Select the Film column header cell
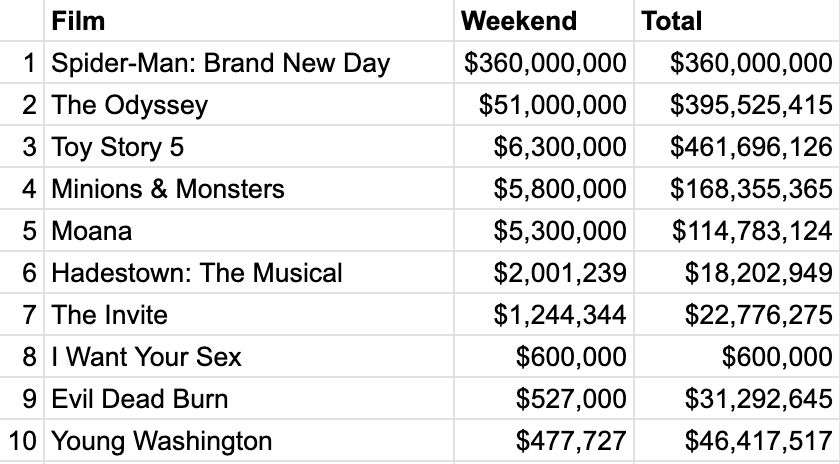The height and width of the screenshot is (464, 840). (249, 21)
